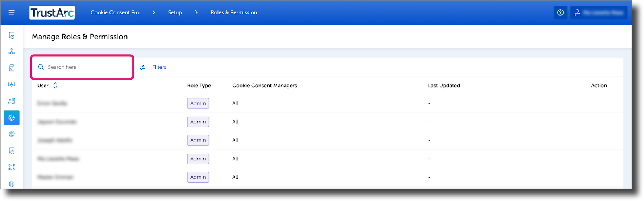Open the settings gear sidebar icon
Viewport: 644px width, 201px height.
[12, 184]
